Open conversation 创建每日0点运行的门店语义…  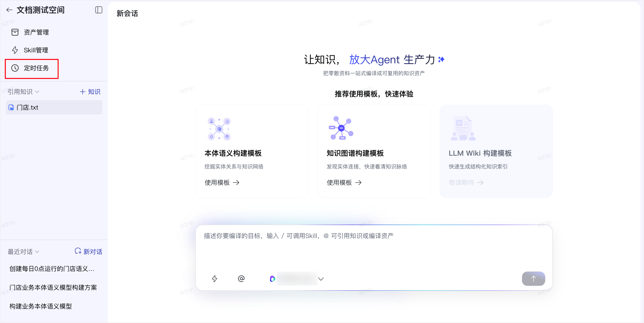(x=52, y=269)
